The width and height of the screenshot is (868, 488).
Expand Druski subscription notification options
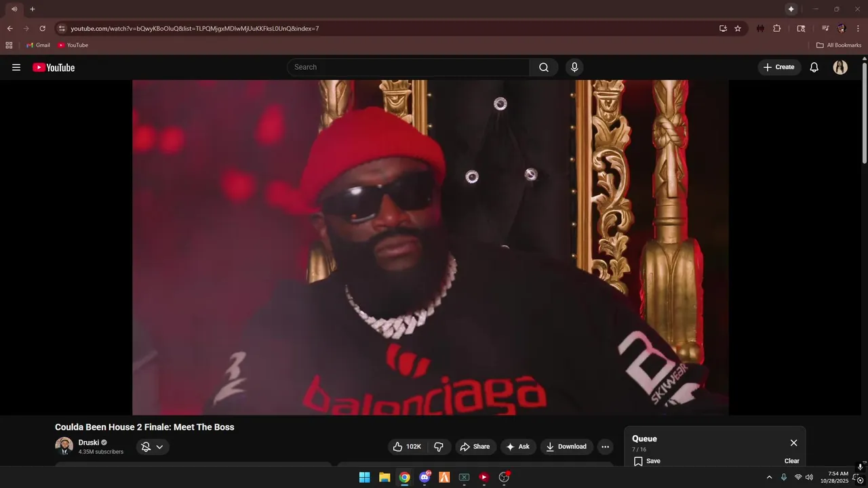pyautogui.click(x=153, y=447)
